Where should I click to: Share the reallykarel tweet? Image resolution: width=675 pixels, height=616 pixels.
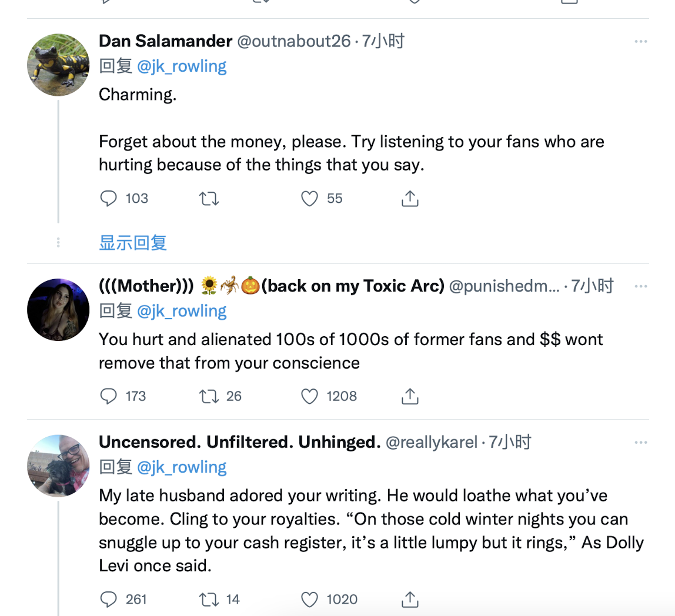[409, 599]
